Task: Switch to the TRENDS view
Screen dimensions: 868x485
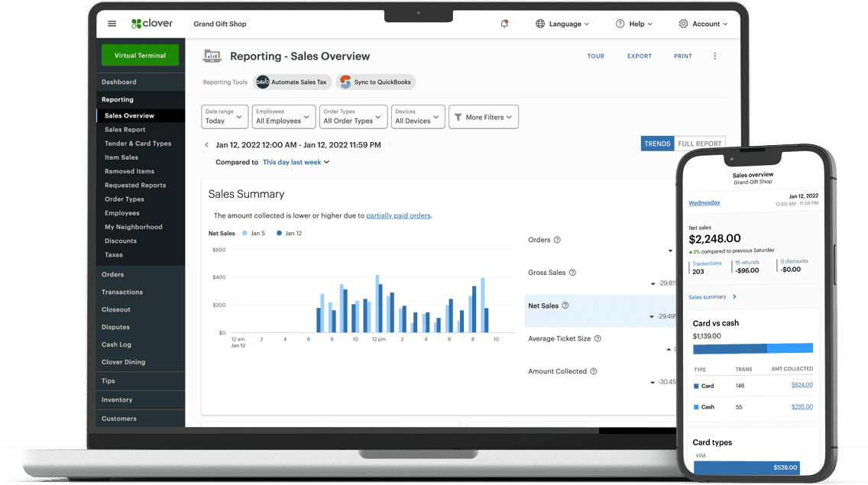Action: click(x=657, y=144)
